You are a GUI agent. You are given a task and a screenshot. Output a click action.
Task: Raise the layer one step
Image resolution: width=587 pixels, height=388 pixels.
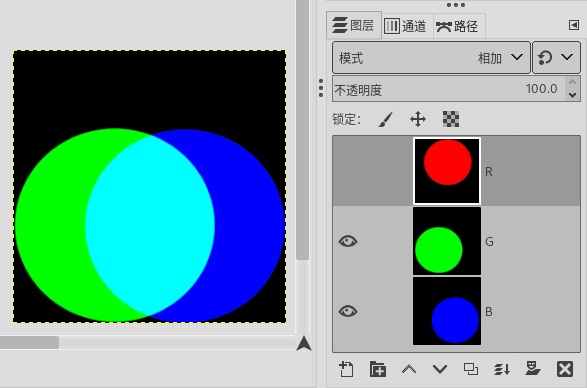[x=409, y=369]
